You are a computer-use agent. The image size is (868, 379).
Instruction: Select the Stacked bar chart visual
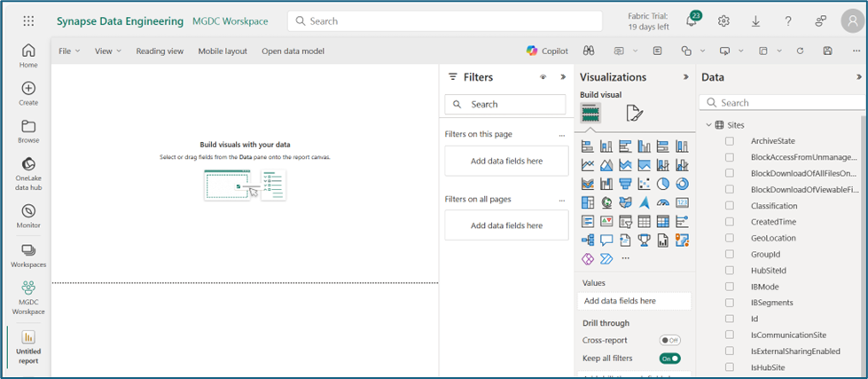pos(588,146)
